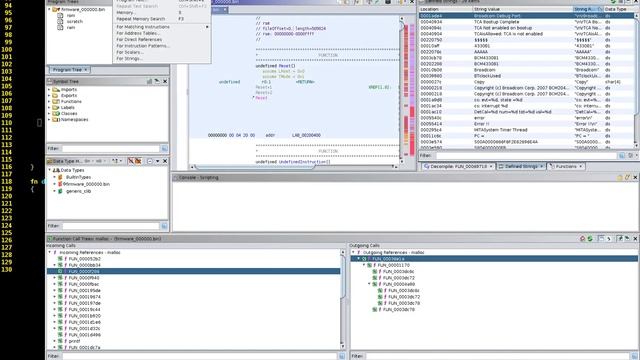Click Incoming Calls vertical scrollbar
The width and height of the screenshot is (640, 360).
point(343,300)
